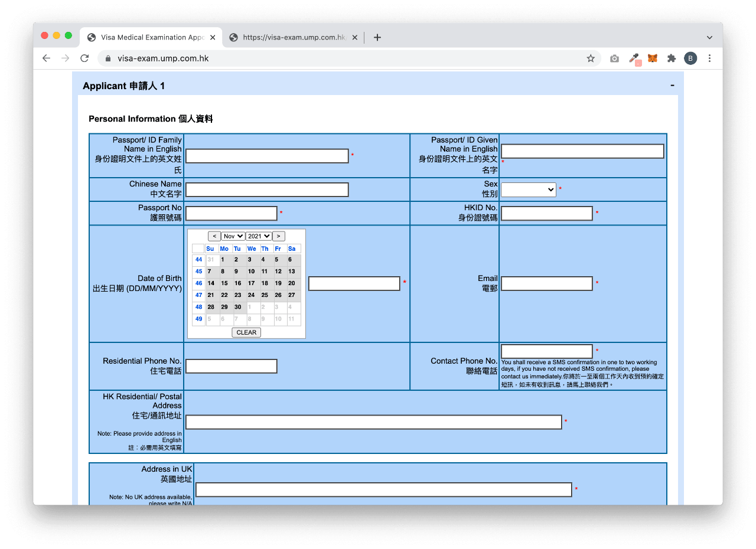Open a new browser tab
756x549 pixels.
point(377,37)
